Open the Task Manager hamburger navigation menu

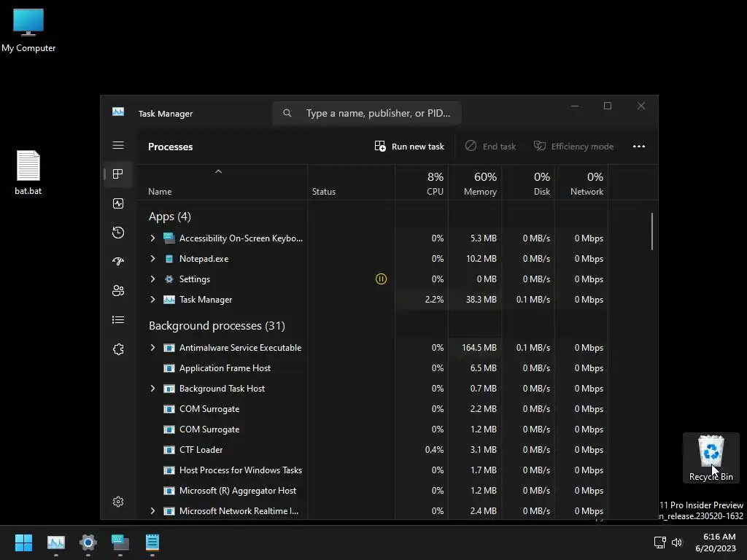(x=118, y=145)
